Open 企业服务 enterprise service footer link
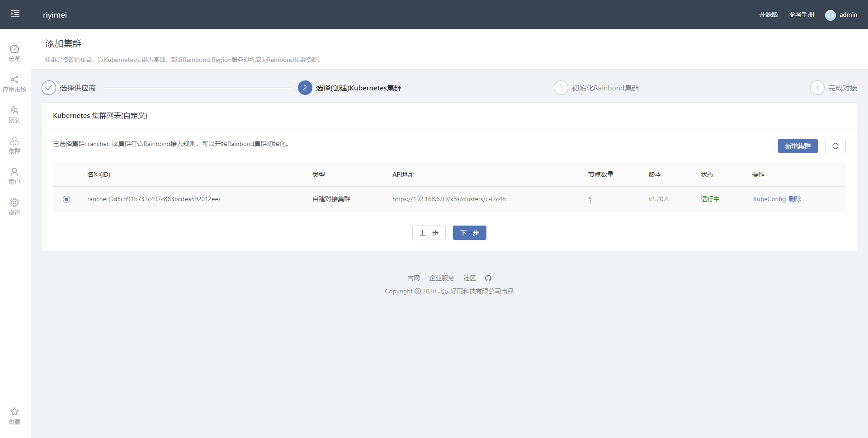This screenshot has height=438, width=868. (x=442, y=278)
